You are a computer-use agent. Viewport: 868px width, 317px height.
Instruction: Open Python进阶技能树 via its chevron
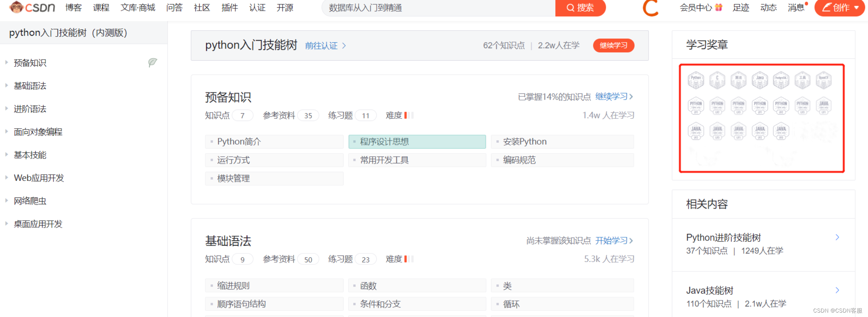(837, 237)
